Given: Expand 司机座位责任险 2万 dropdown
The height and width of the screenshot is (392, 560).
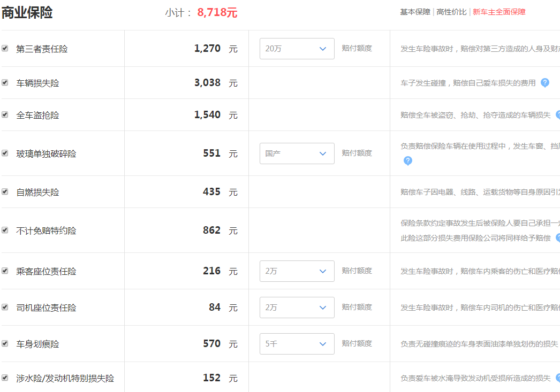Looking at the screenshot, I should point(297,308).
